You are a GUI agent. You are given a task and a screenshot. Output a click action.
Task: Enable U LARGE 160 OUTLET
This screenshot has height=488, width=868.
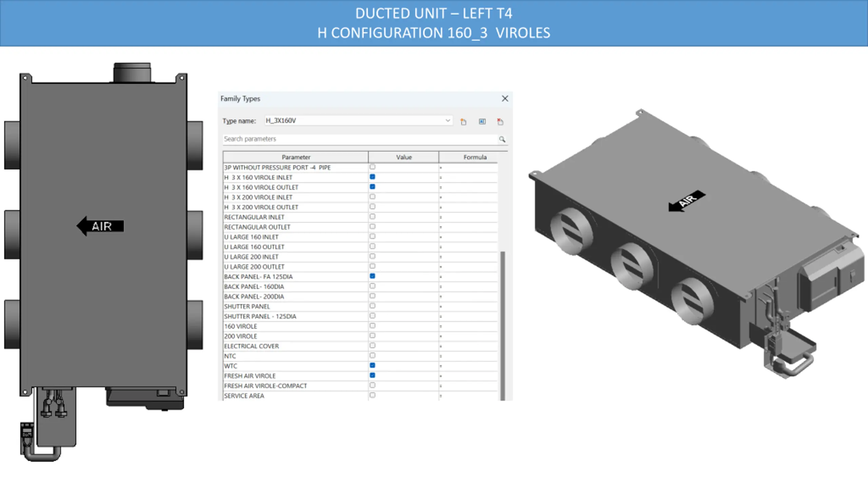372,246
